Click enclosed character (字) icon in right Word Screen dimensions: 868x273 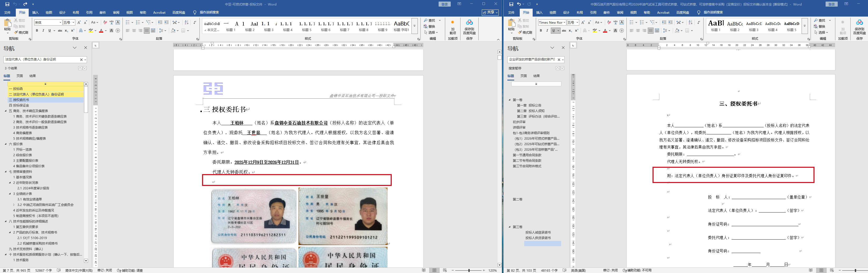coord(622,31)
